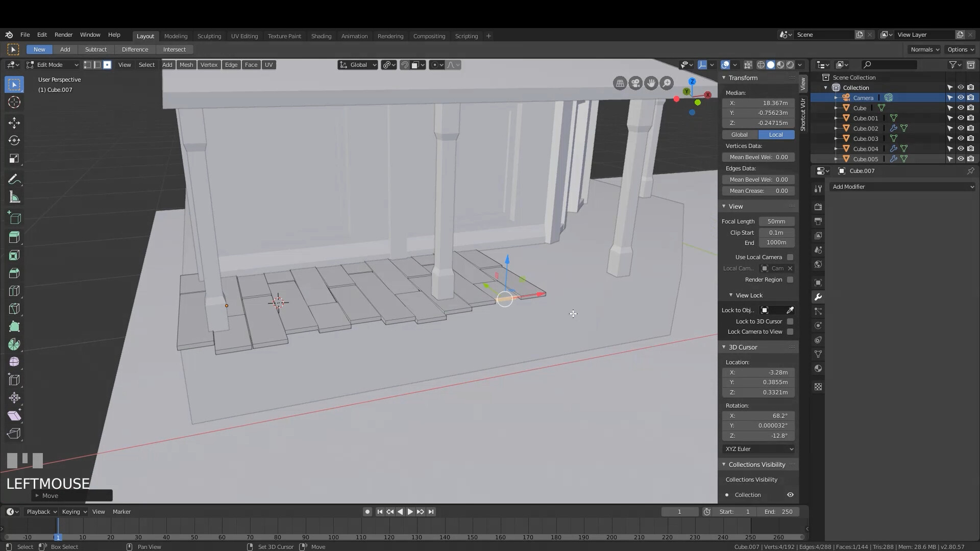The height and width of the screenshot is (551, 980).
Task: Click the Local button in the Transform panel
Action: point(775,134)
